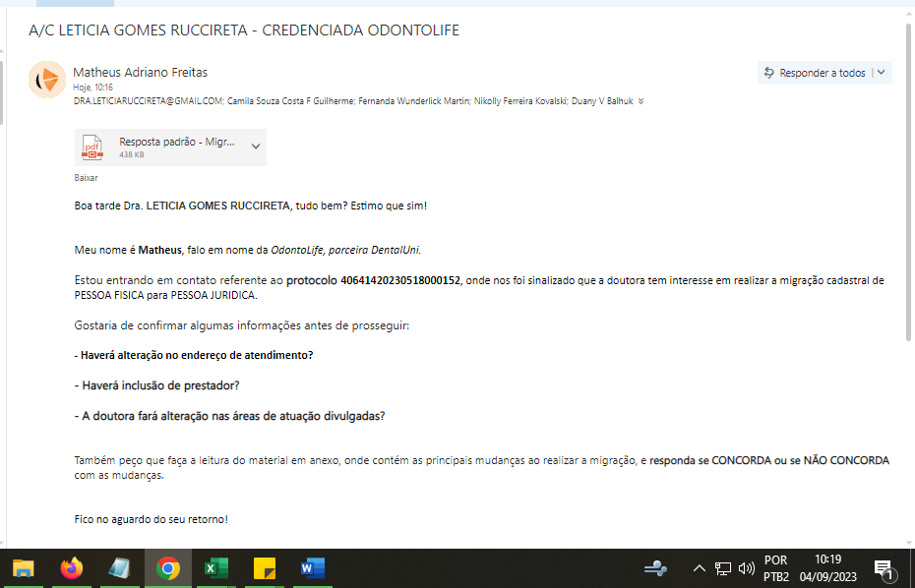
Task: Click recipient DRA.LETICIARUCCIRETA@GMAIL.COM
Action: click(x=149, y=101)
